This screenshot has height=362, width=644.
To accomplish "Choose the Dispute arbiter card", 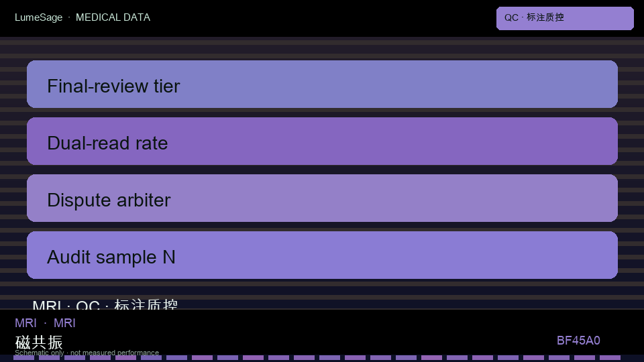I will tap(322, 198).
